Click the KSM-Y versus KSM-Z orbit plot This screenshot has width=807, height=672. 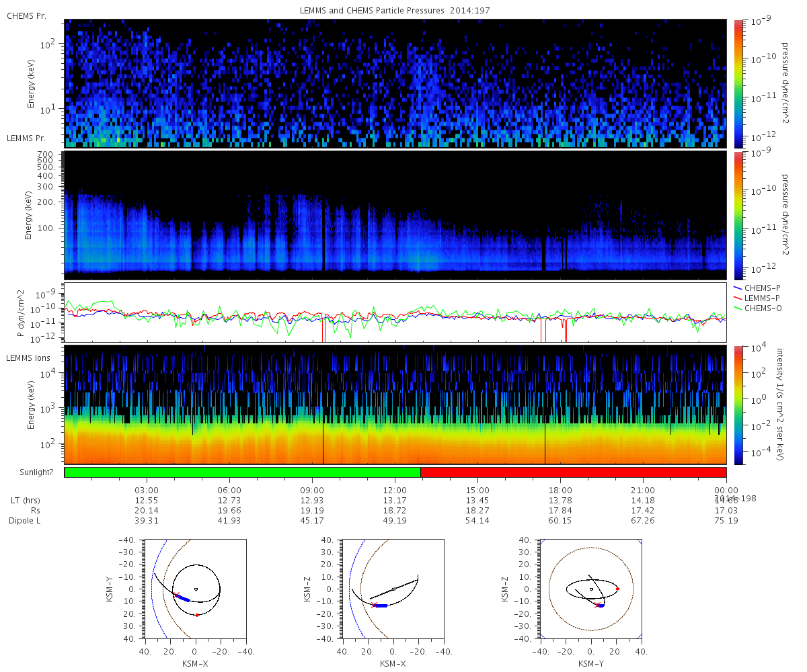[591, 589]
